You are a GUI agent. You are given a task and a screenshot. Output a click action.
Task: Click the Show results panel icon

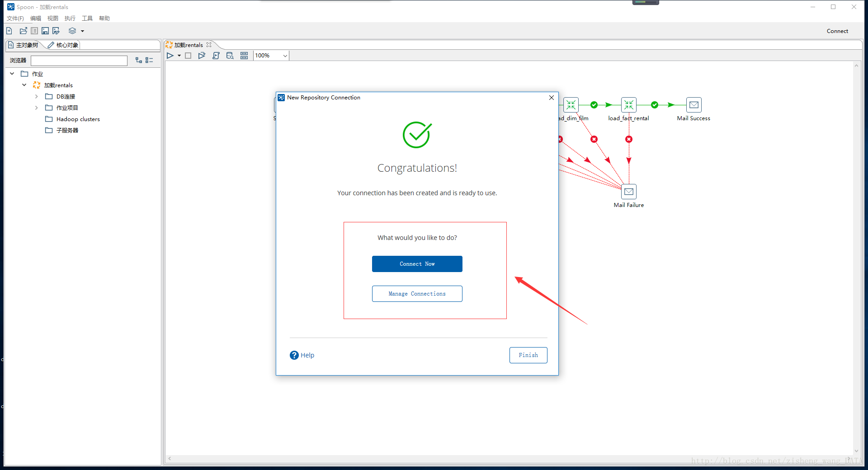[244, 56]
